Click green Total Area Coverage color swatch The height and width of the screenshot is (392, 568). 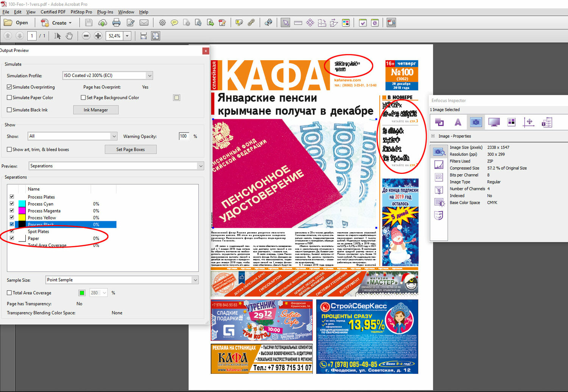(82, 293)
